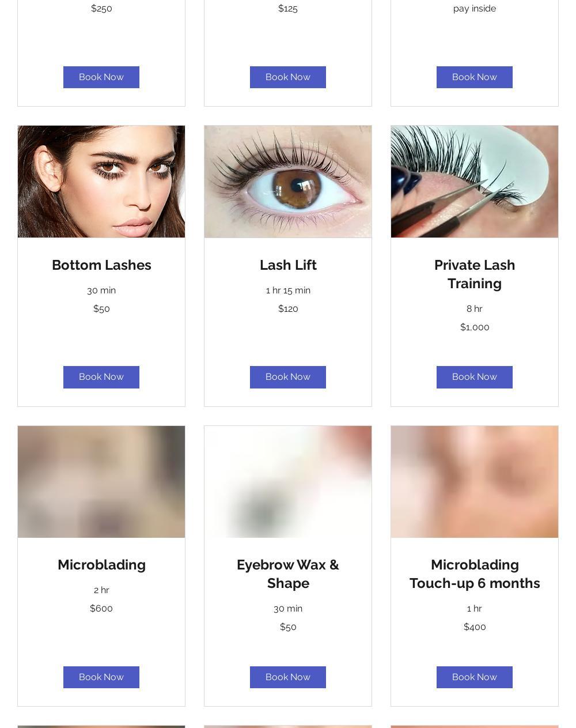Select the Eyebrow Wax & Shape title
576x728 pixels.
coord(288,574)
